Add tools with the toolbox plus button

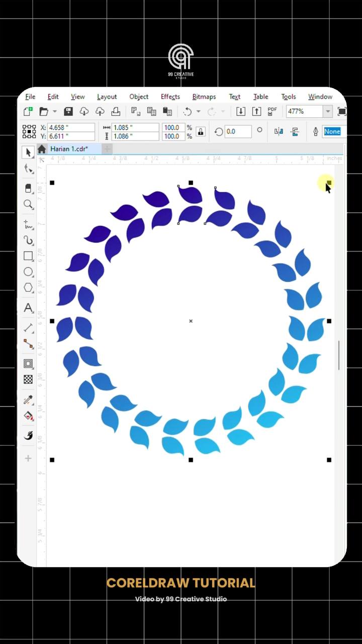click(28, 458)
